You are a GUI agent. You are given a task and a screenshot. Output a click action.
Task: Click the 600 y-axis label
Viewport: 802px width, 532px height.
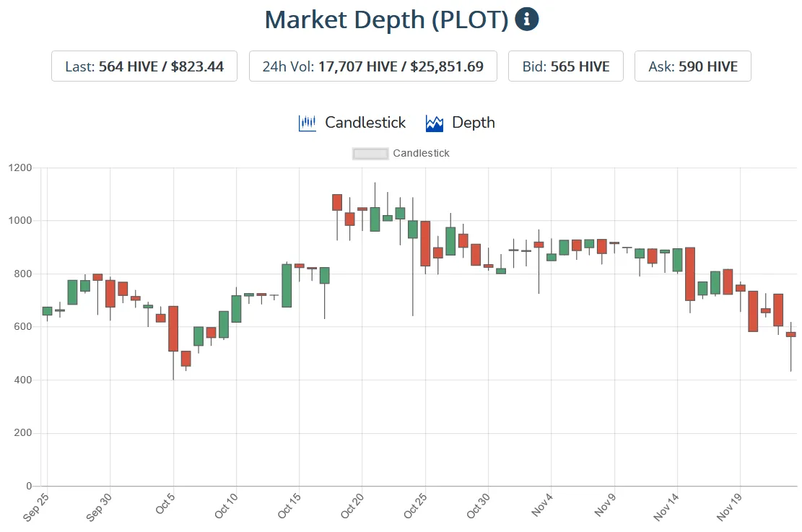pos(23,326)
